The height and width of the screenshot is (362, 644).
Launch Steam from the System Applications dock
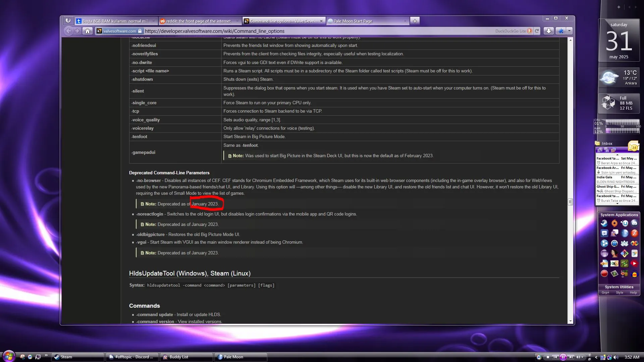click(x=604, y=223)
